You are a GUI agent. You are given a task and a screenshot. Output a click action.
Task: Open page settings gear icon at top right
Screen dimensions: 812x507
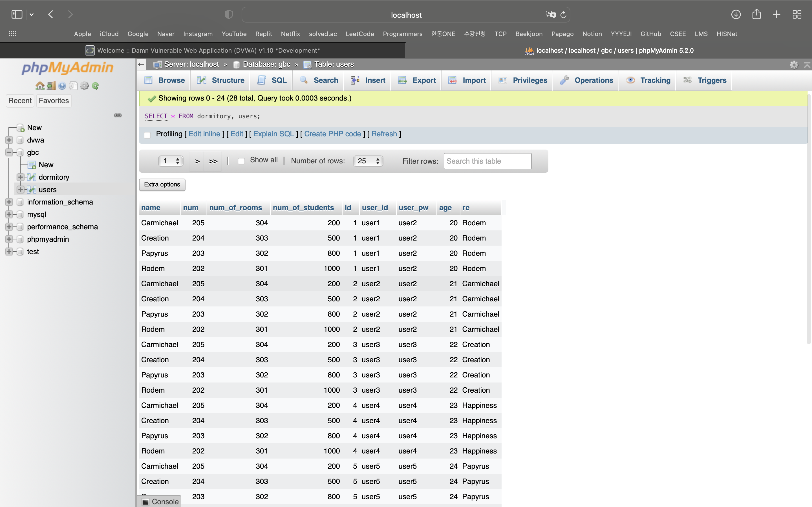[x=794, y=65]
